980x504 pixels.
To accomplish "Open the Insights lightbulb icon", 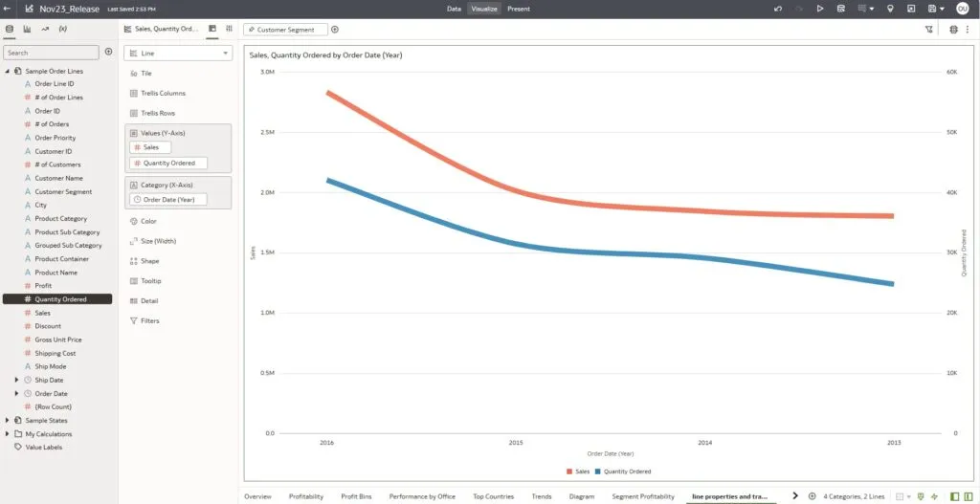I will (890, 9).
